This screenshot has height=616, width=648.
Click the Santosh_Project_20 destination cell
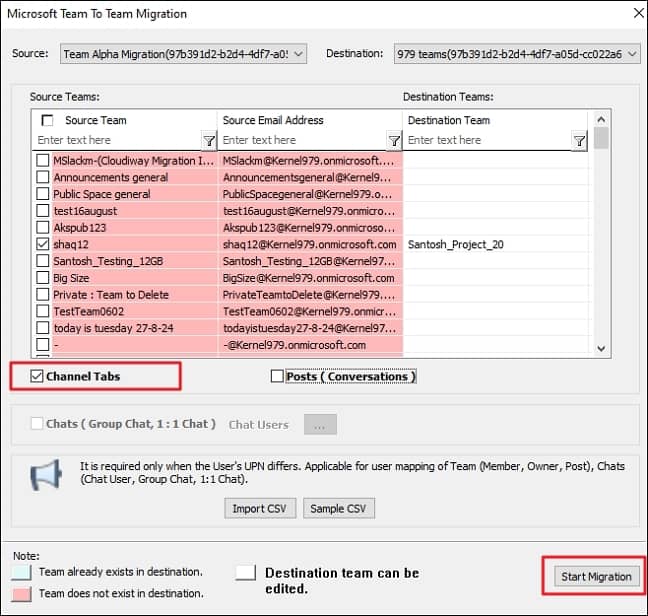[x=495, y=244]
